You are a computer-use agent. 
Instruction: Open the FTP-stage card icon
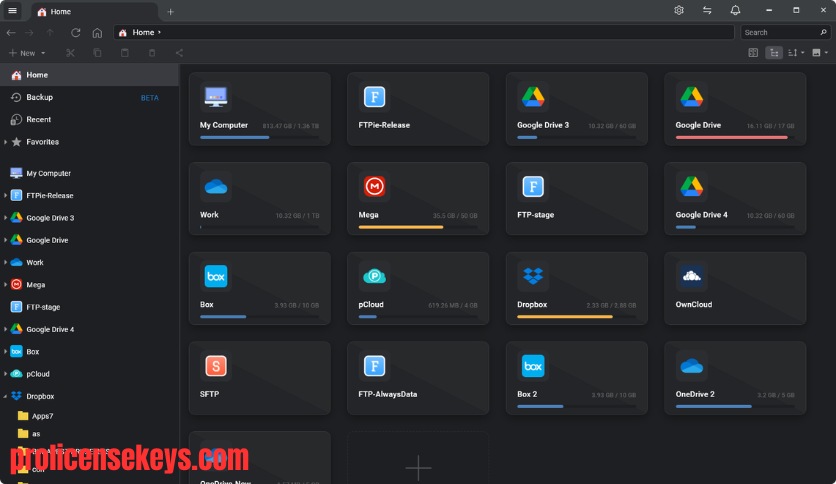(533, 187)
